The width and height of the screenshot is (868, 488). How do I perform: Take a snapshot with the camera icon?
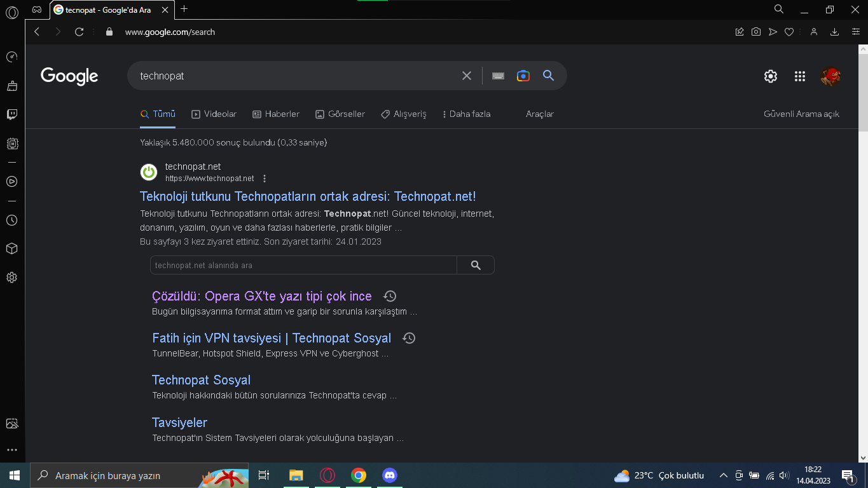point(756,32)
